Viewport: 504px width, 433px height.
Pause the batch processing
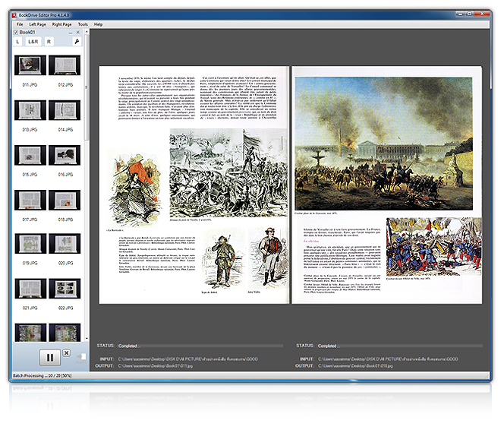pos(50,357)
